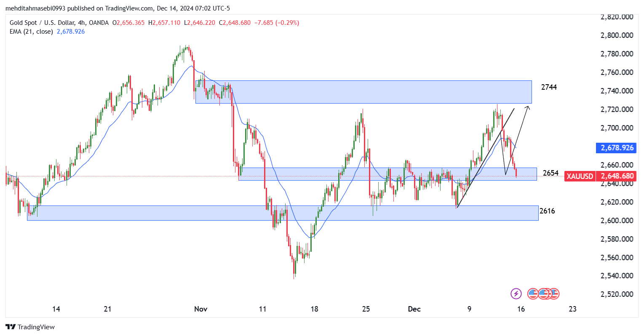Click the 2,720.000 price axis label

(x=617, y=109)
